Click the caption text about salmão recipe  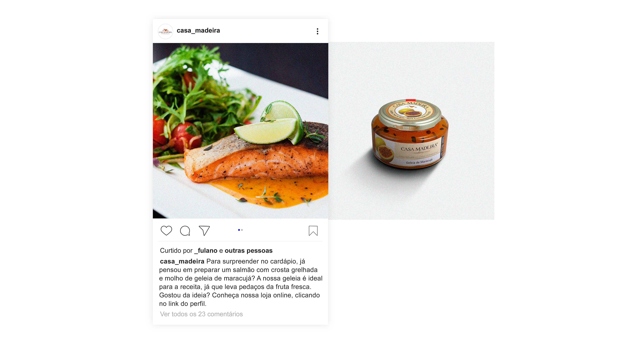(x=241, y=282)
